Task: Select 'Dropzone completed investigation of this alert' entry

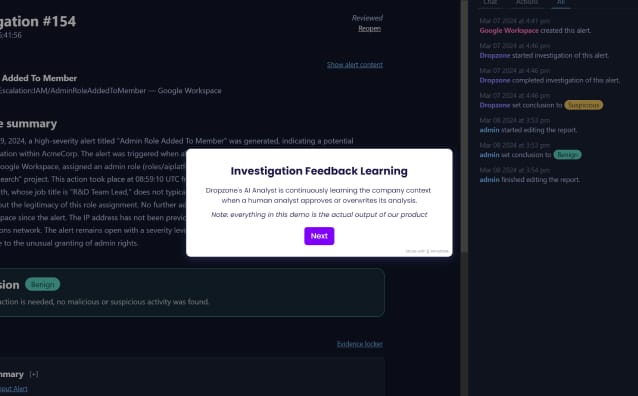Action: click(x=550, y=80)
